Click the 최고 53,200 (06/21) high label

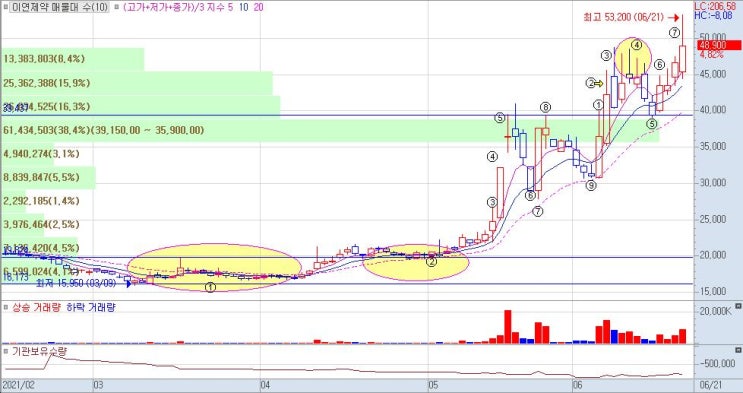point(624,18)
